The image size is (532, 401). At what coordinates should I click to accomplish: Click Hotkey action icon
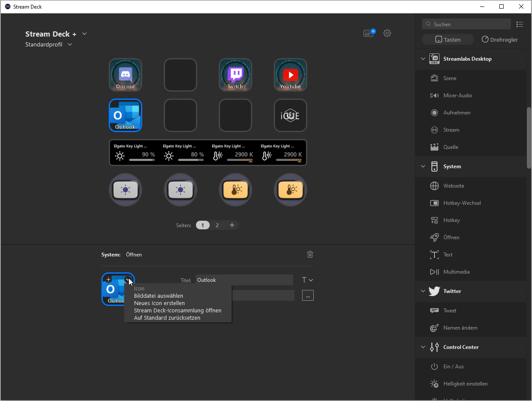click(434, 220)
